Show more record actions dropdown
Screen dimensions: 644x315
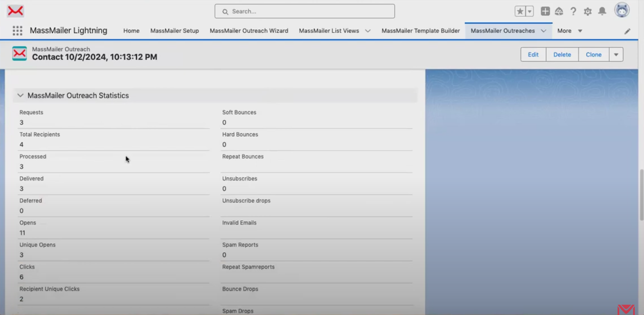tap(616, 55)
